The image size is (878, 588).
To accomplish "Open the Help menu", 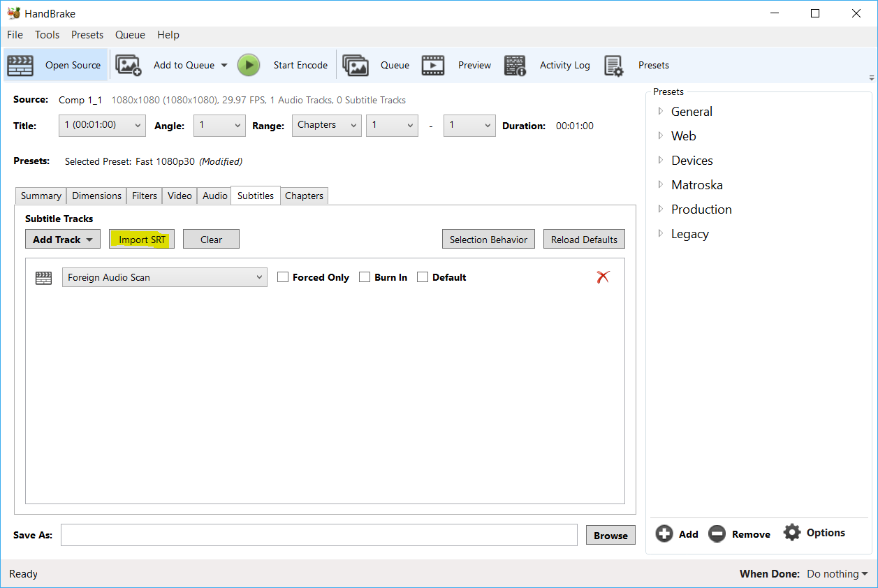I will click(x=168, y=35).
